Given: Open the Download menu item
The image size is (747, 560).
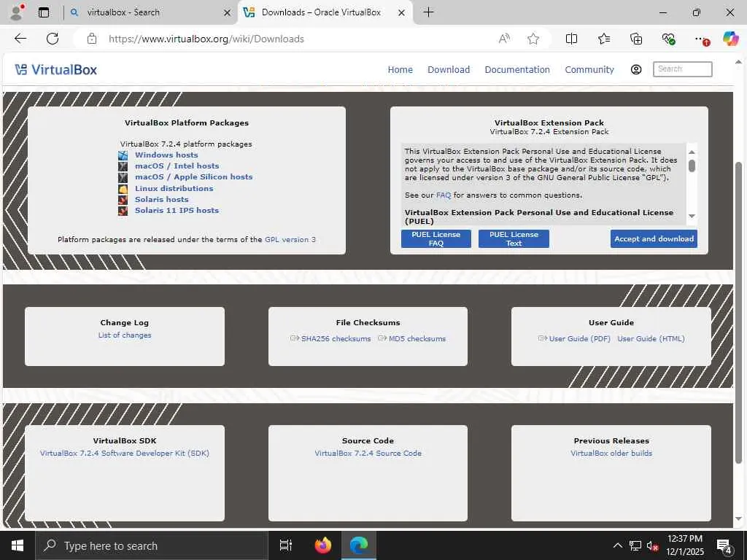Looking at the screenshot, I should [x=449, y=69].
